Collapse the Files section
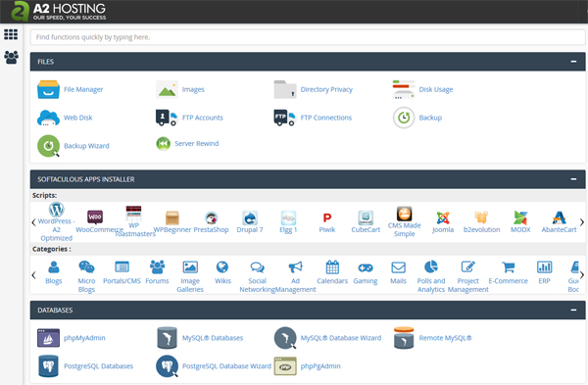Viewport: 588px width, 385px height. (x=573, y=62)
